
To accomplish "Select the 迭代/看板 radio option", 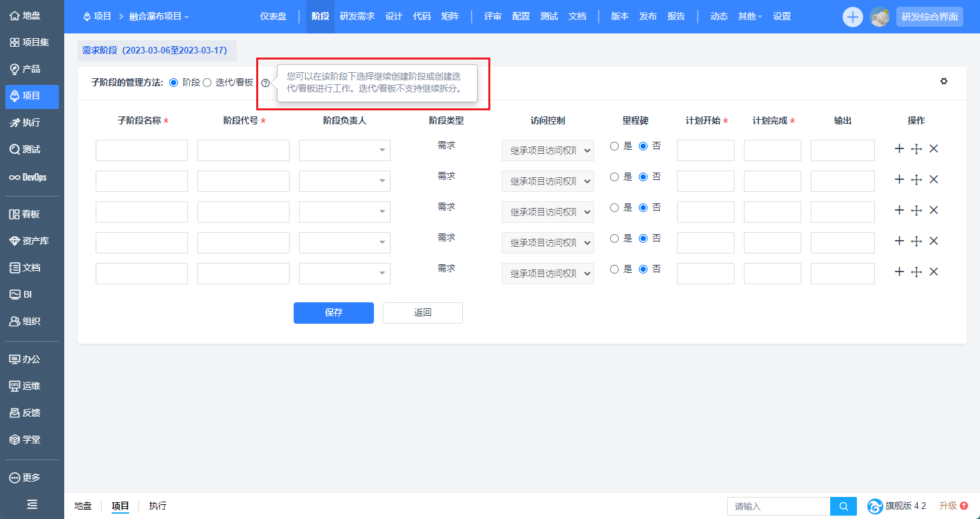I will [207, 82].
